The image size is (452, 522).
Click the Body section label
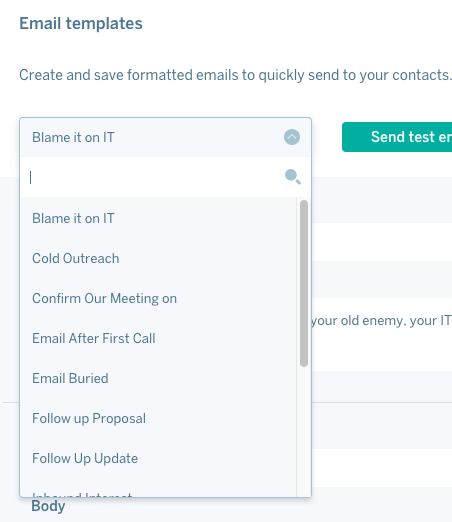pos(48,506)
